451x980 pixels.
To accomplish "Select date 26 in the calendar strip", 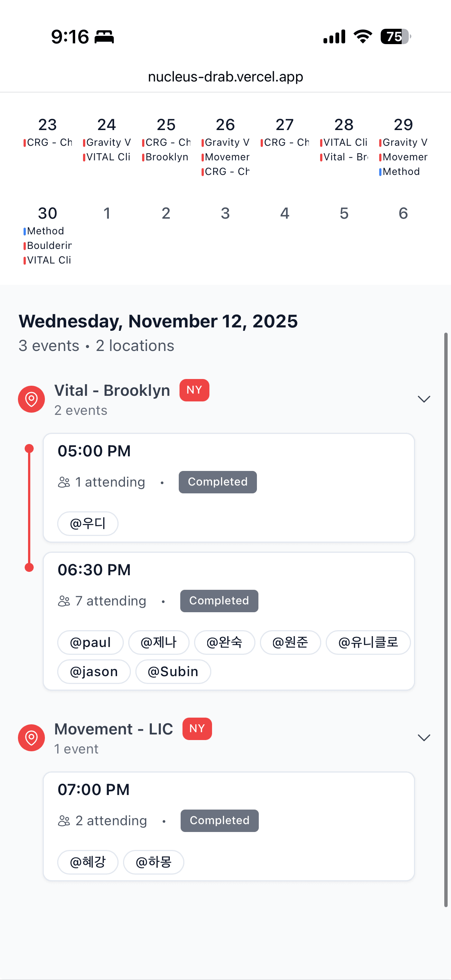I will pos(225,124).
